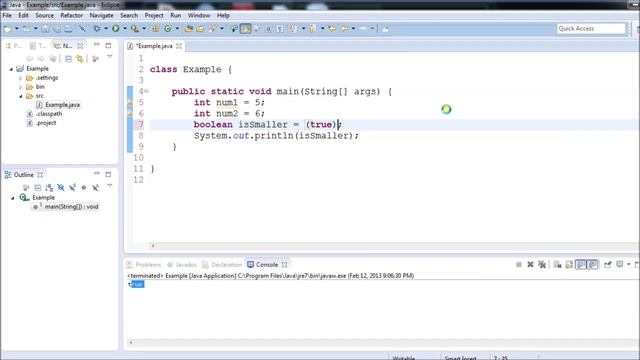Image resolution: width=640 pixels, height=360 pixels.
Task: Open the External Tools dropdown arrow
Action: click(144, 29)
